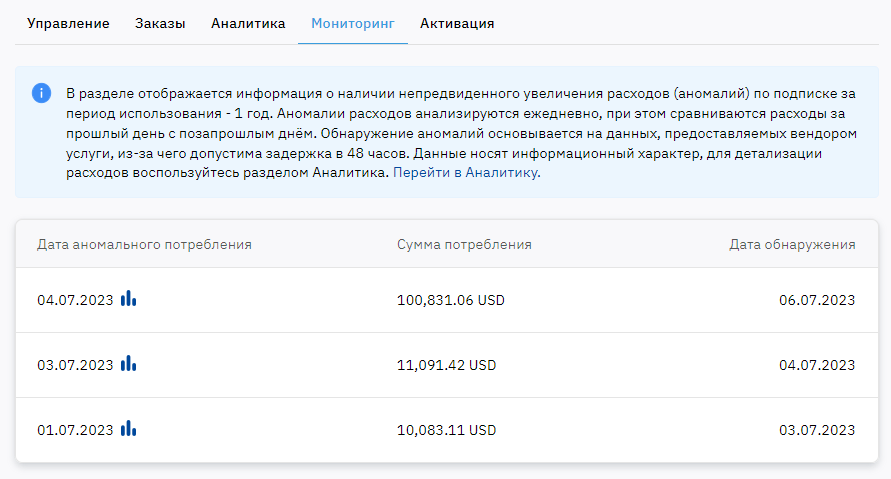Switch to the Управление tab
This screenshot has height=479, width=891.
(x=68, y=23)
